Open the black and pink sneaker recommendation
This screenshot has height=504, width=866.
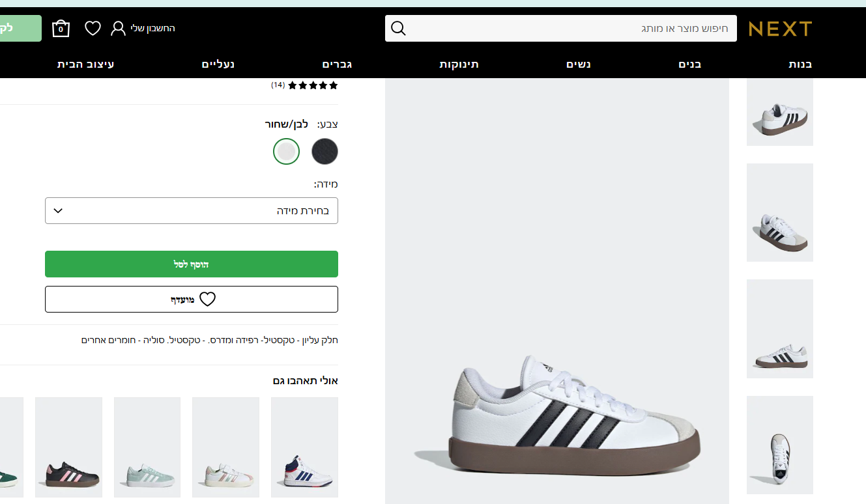68,447
